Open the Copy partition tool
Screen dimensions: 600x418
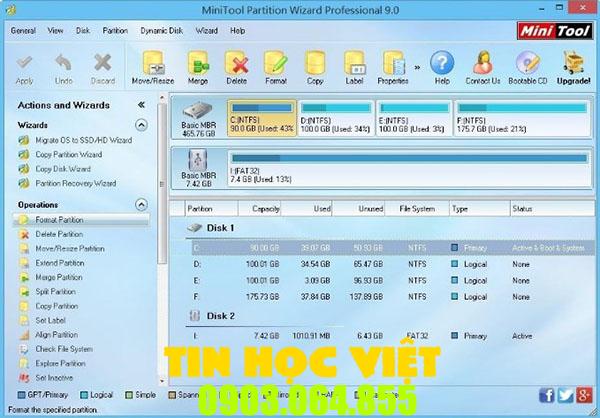pos(315,66)
